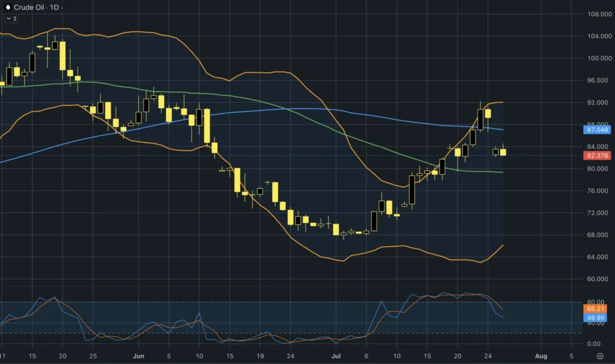
Task: Click the Crude Oil droplet symbol icon
Action: (7, 7)
